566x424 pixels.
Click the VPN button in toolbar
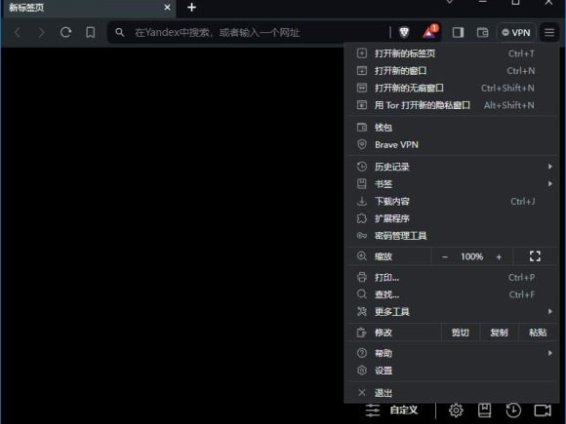pyautogui.click(x=516, y=32)
